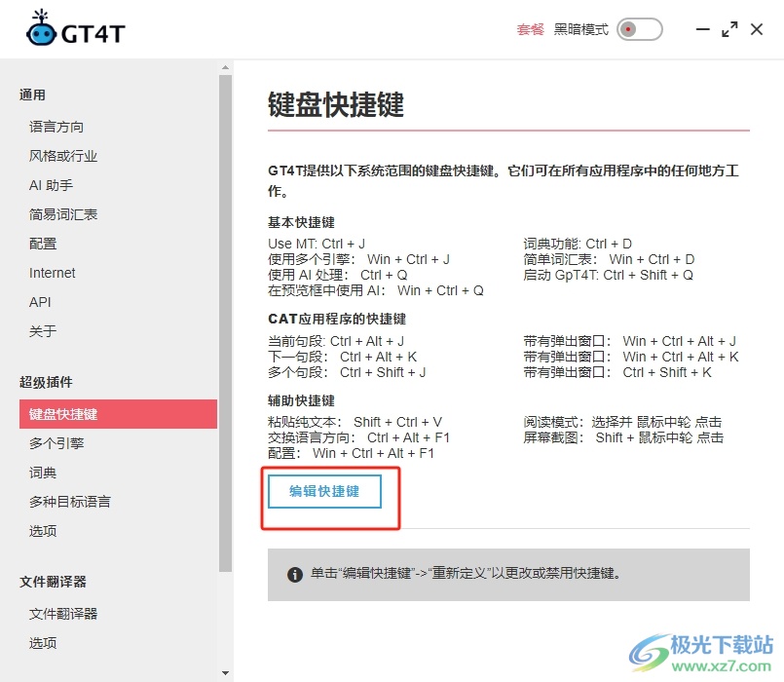Select Internet in the sidebar
This screenshot has width=784, height=682.
(x=52, y=273)
